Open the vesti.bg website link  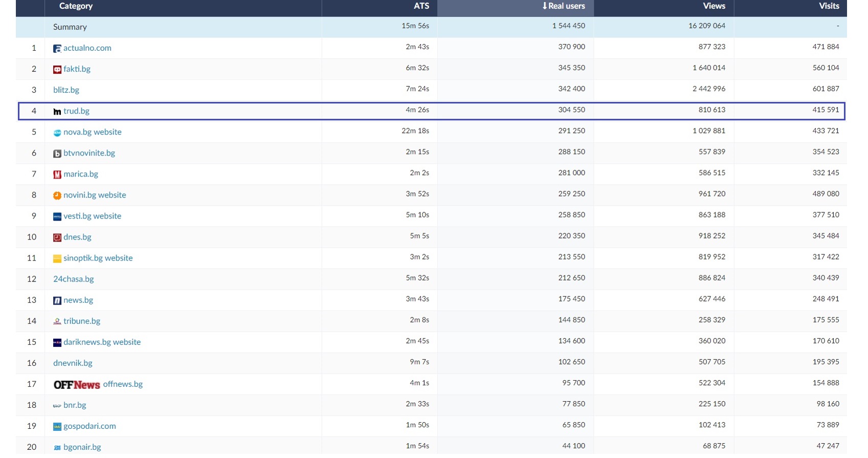tap(93, 216)
